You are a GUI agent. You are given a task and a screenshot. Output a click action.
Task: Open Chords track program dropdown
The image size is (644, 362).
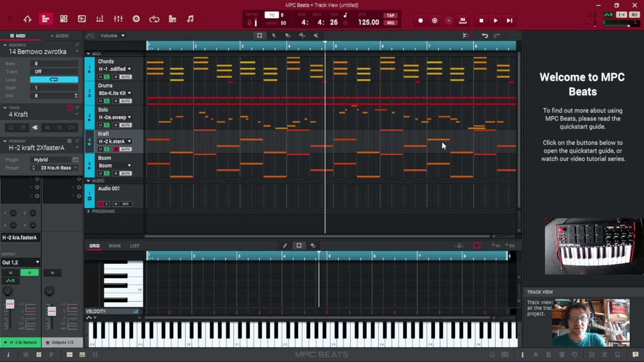point(115,69)
